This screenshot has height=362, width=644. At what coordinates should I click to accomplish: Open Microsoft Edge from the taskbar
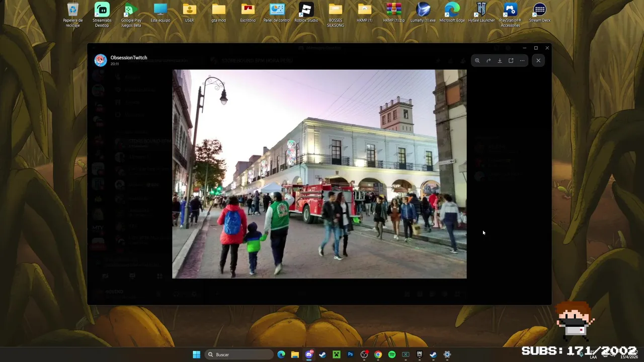[281, 355]
